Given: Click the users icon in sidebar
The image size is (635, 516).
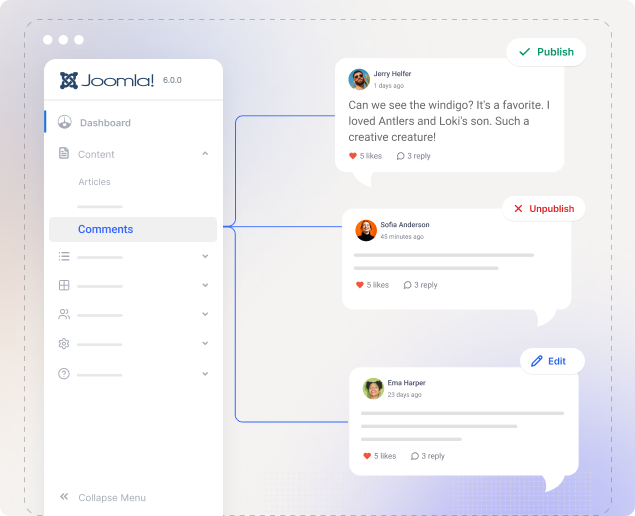Looking at the screenshot, I should coord(64,314).
